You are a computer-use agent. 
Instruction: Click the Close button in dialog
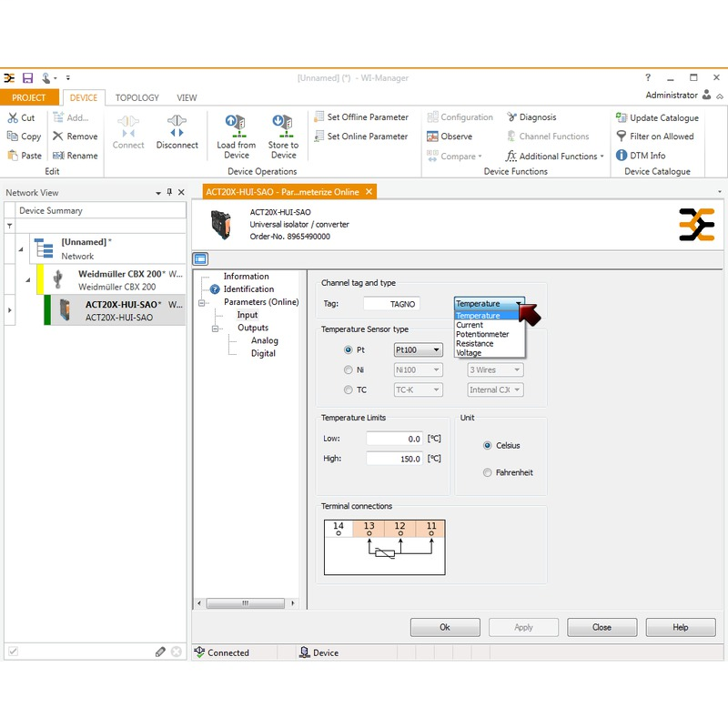tap(602, 627)
